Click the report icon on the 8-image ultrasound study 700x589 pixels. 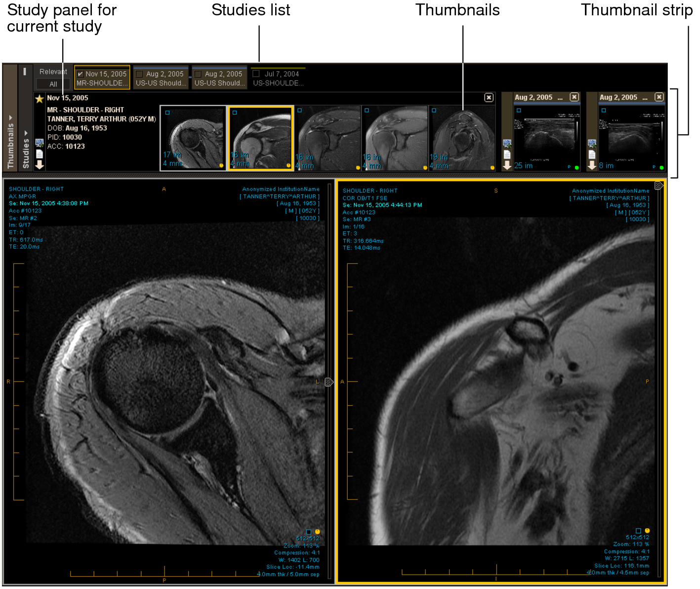tap(592, 155)
